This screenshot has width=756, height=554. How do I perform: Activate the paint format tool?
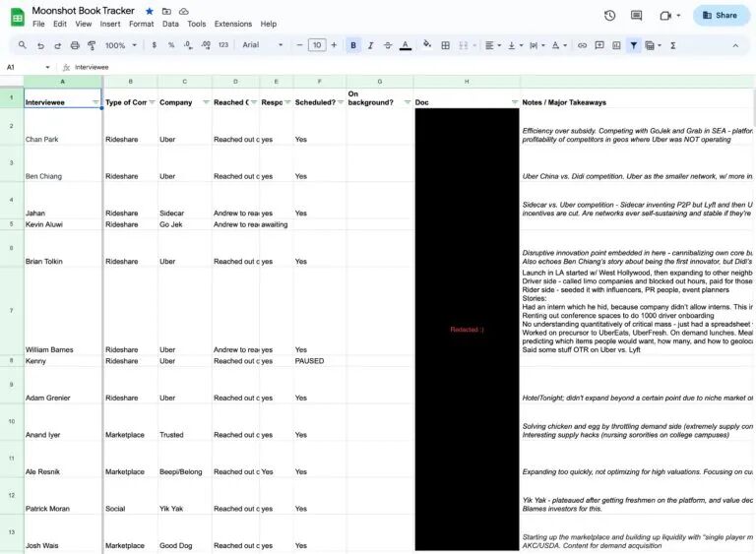click(x=92, y=45)
